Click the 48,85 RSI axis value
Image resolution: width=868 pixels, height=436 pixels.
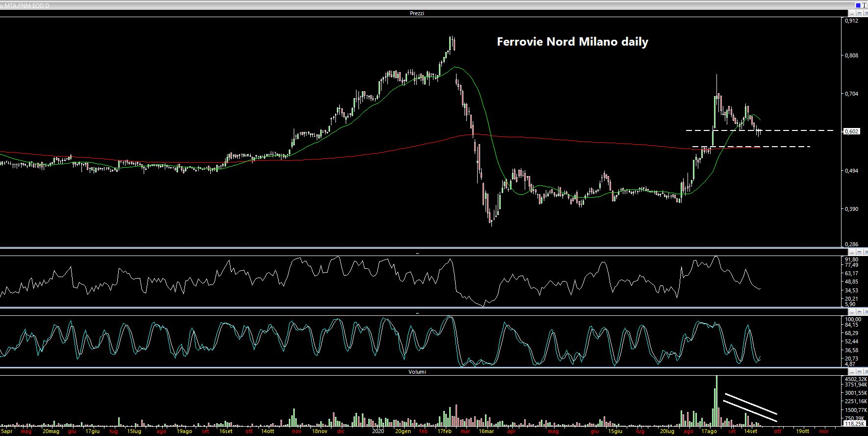[x=851, y=282]
